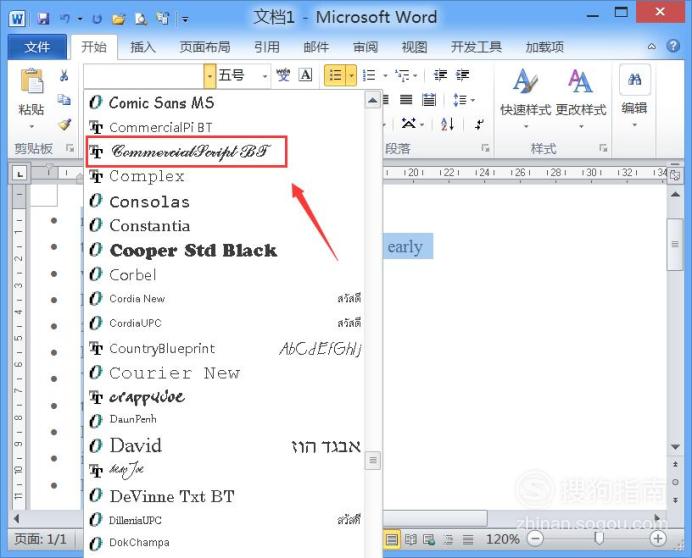Switch to the 开发工具 Developer tab
The image size is (692, 558).
(476, 47)
